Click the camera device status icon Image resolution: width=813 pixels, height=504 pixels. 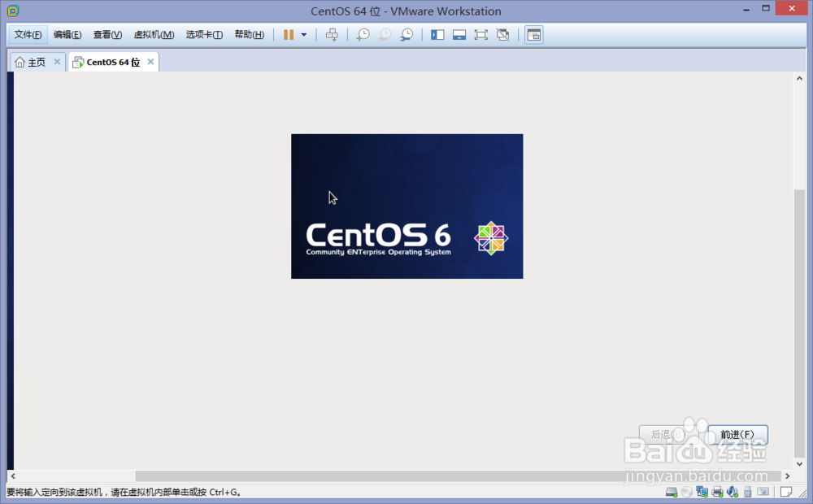point(763,492)
